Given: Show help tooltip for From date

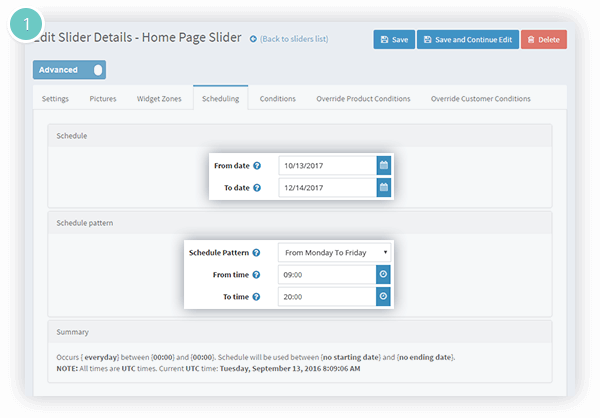Looking at the screenshot, I should pyautogui.click(x=257, y=166).
